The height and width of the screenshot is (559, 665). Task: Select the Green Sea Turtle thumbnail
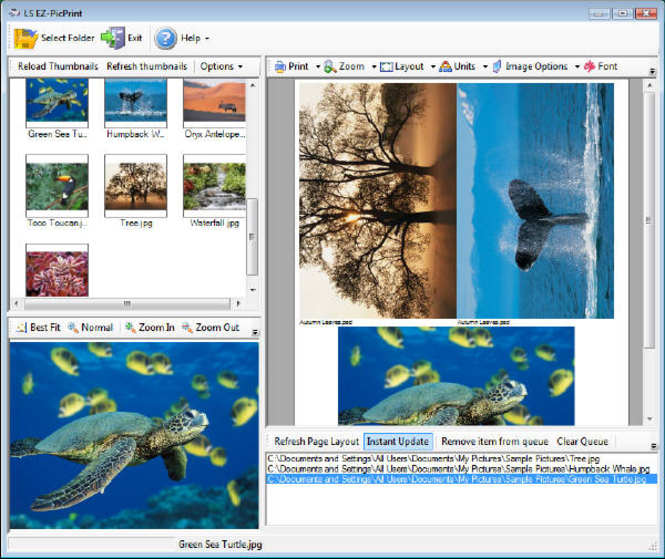point(57,103)
